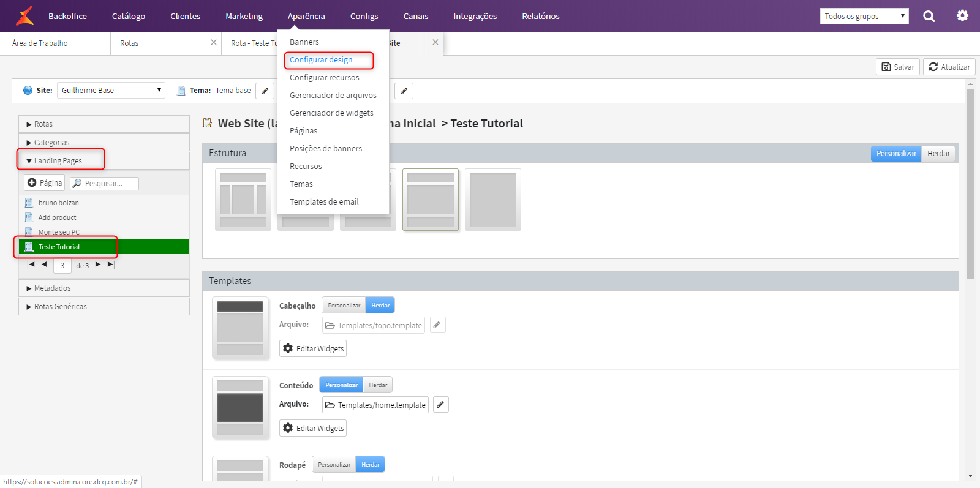
Task: Click the Atualizar button
Action: pos(949,67)
